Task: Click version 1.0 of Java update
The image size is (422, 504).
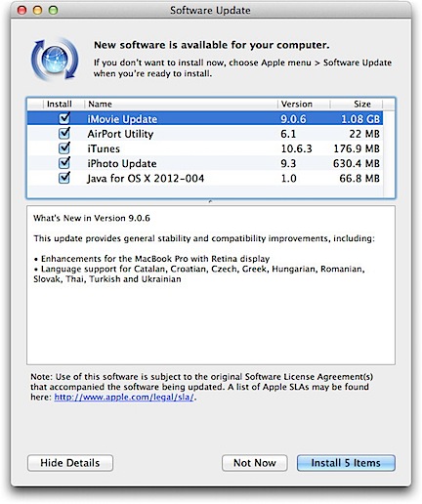Action: pos(288,179)
